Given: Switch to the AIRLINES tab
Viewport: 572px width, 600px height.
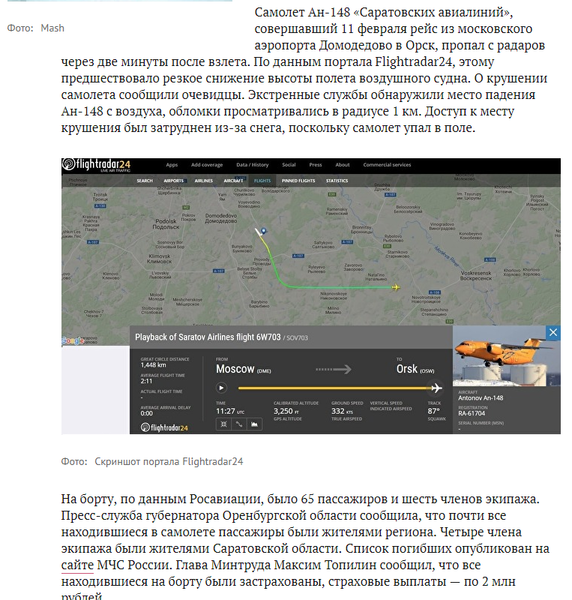Looking at the screenshot, I should tap(204, 181).
